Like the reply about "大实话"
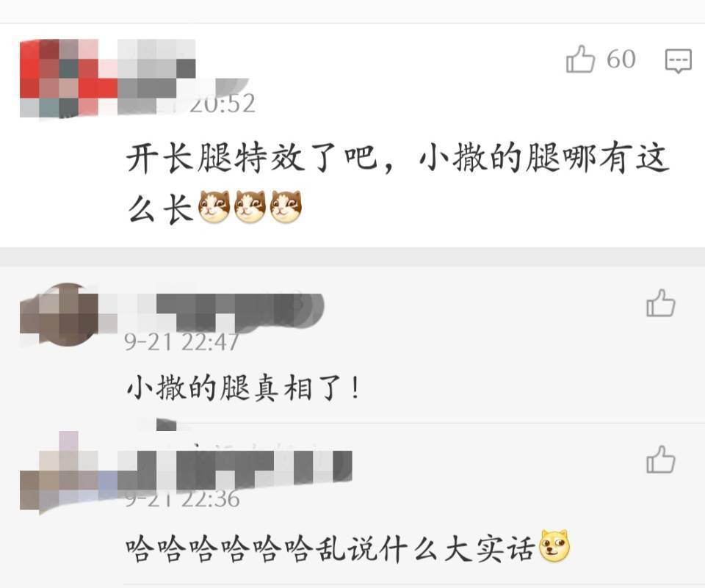This screenshot has height=588, width=705. tap(660, 460)
